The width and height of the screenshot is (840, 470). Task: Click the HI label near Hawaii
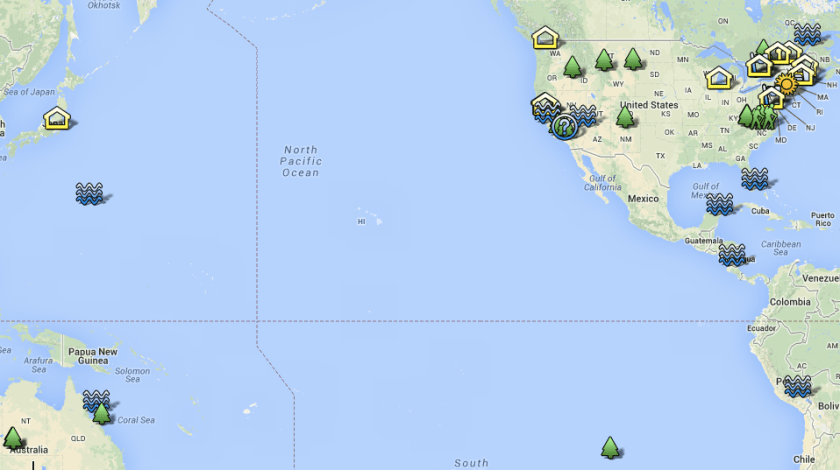362,222
